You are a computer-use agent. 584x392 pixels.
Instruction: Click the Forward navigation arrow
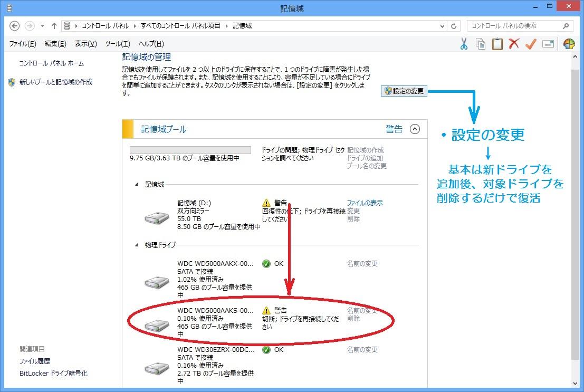[x=30, y=26]
